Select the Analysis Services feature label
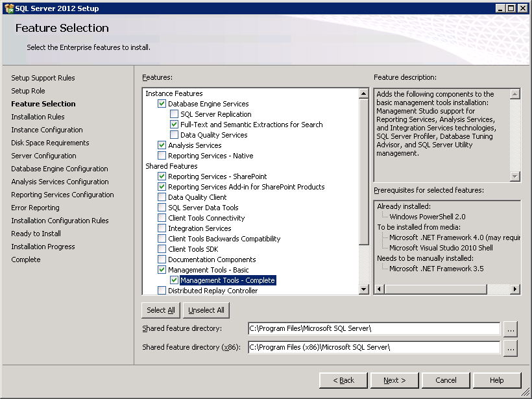The height and width of the screenshot is (399, 532). pyautogui.click(x=195, y=145)
